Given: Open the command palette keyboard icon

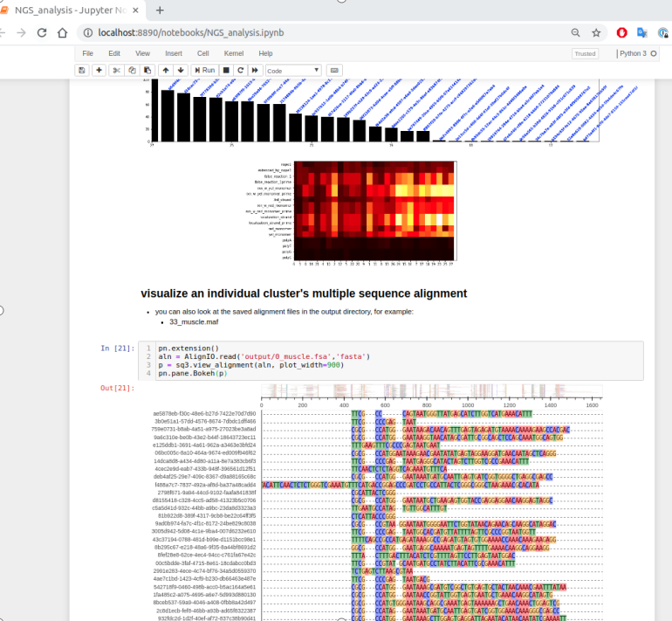Looking at the screenshot, I should tap(335, 70).
